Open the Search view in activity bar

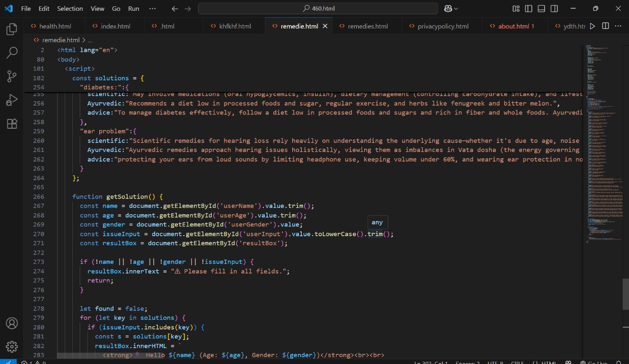(12, 53)
